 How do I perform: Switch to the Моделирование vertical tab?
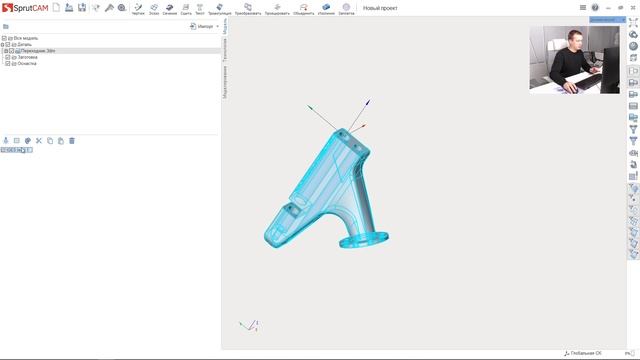pos(224,82)
